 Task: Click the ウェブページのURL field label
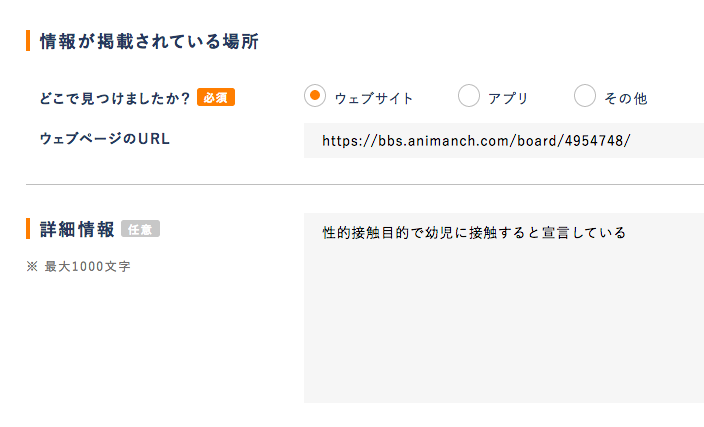point(104,139)
